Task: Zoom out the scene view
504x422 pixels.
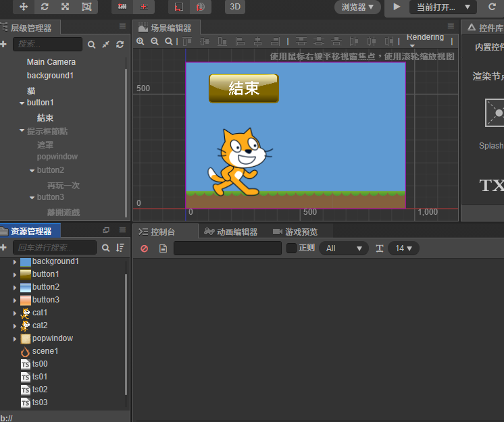Action: pyautogui.click(x=155, y=41)
